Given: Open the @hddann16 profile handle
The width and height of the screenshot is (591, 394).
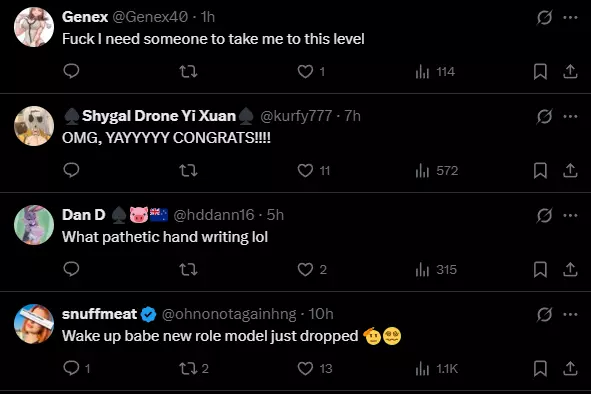Looking at the screenshot, I should tap(214, 215).
